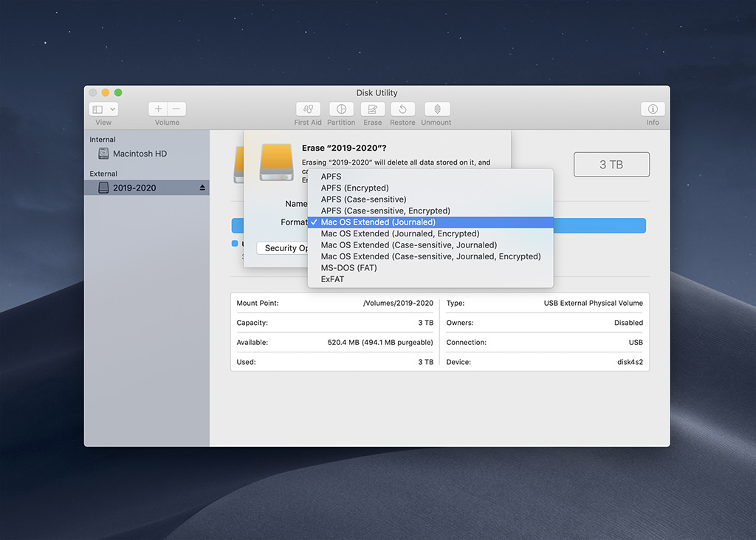Click the yellow minimize window button
Viewport: 756px width, 540px height.
click(x=106, y=92)
